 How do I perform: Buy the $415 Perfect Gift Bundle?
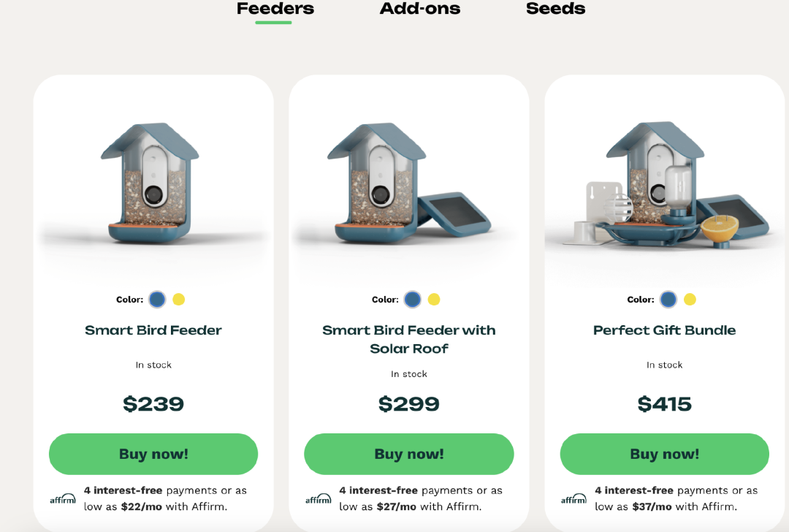click(665, 454)
